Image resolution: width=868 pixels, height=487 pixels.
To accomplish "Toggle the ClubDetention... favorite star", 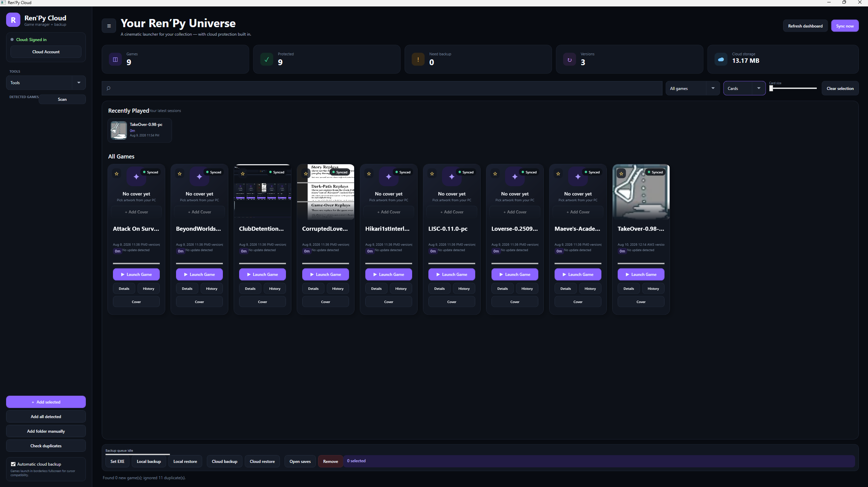I will pos(243,174).
